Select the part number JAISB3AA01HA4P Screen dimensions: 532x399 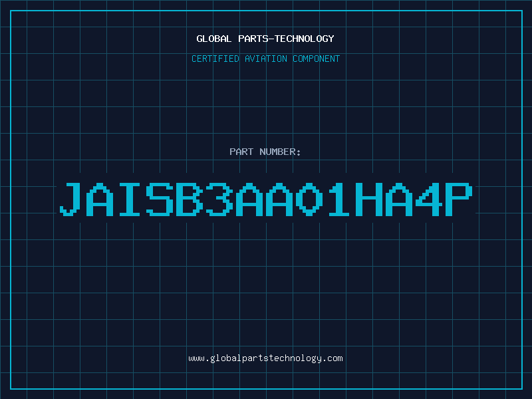click(x=266, y=199)
